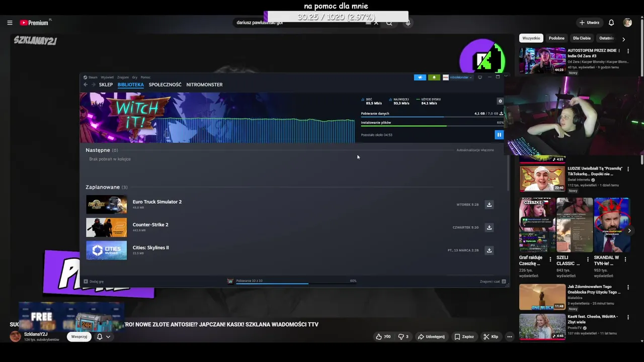The image size is (644, 362).
Task: Run the search with magnifier icon
Action: pyautogui.click(x=389, y=23)
